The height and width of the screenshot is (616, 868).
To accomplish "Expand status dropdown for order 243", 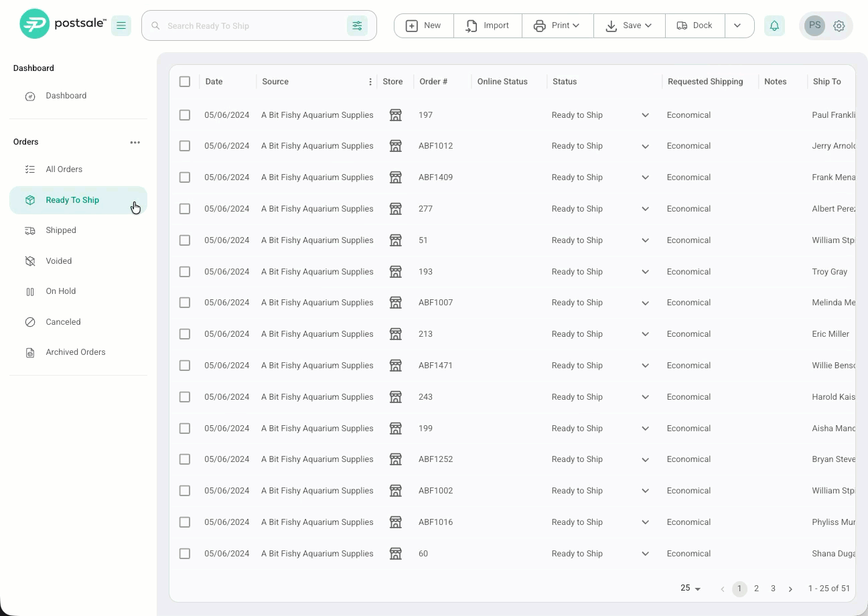I will pos(645,397).
